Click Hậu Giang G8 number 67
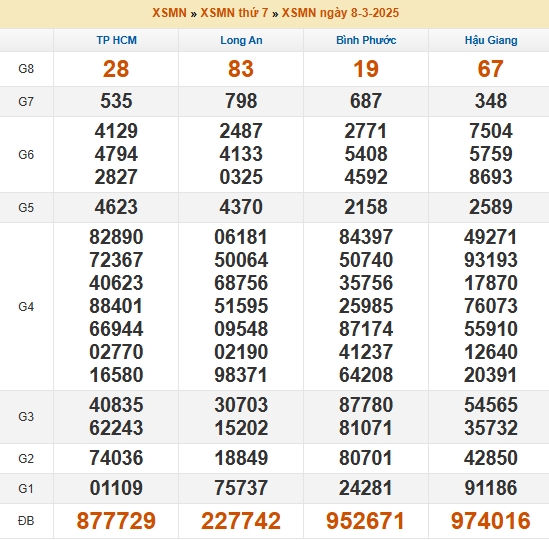549x540 pixels. [491, 69]
